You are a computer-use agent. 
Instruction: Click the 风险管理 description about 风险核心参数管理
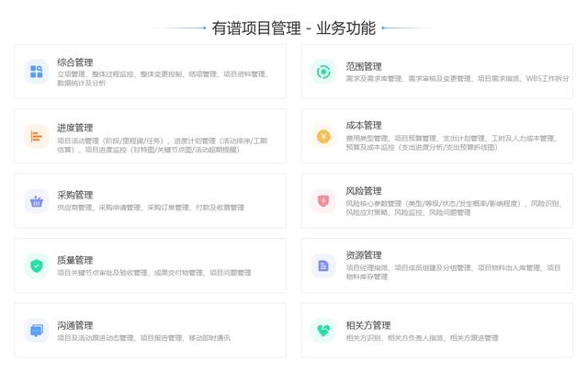[x=454, y=208]
